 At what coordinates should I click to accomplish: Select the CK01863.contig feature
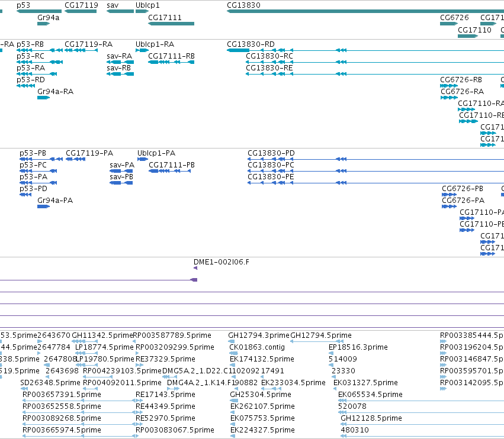point(257,347)
